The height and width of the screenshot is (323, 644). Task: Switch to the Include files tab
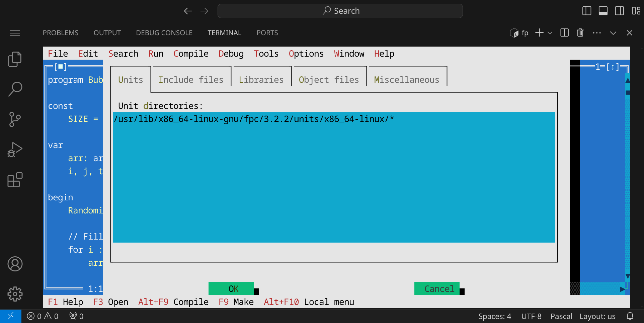click(x=191, y=80)
